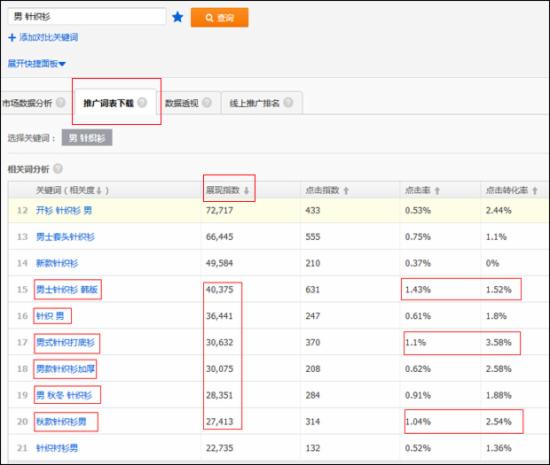This screenshot has height=465, width=550.
Task: Open keyword 开衫 针织衫 男
Action: [64, 210]
